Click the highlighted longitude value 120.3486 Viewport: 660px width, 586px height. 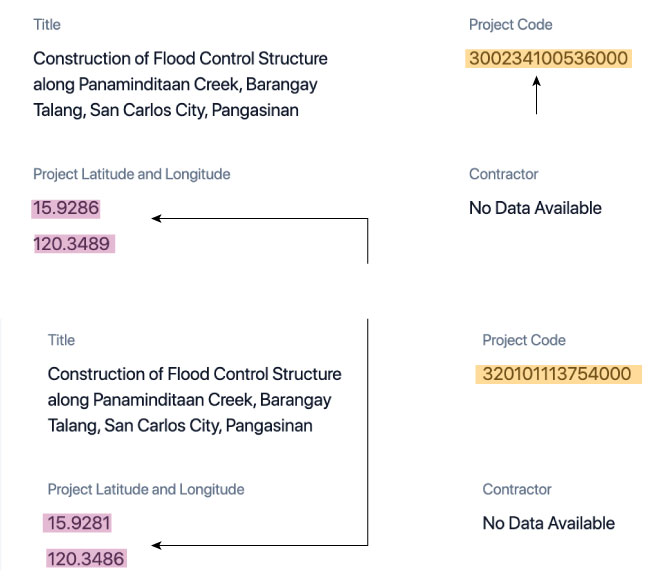[x=88, y=558]
